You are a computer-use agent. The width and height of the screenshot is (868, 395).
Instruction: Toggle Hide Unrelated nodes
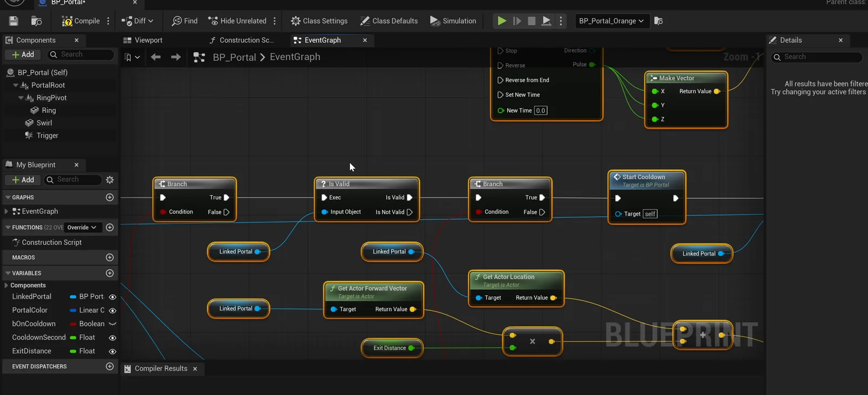click(x=238, y=21)
